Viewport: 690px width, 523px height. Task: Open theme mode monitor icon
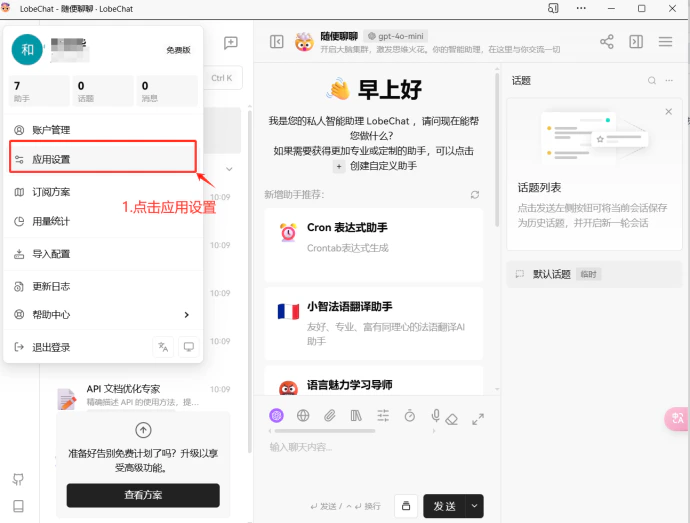[189, 347]
